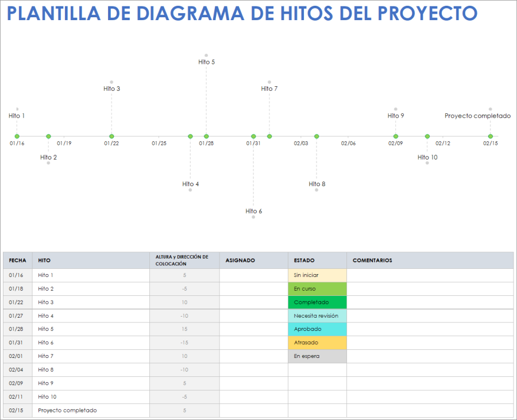Click the cyan "Aprobado" status cell
Image resolution: width=517 pixels, height=420 pixels.
click(x=317, y=329)
